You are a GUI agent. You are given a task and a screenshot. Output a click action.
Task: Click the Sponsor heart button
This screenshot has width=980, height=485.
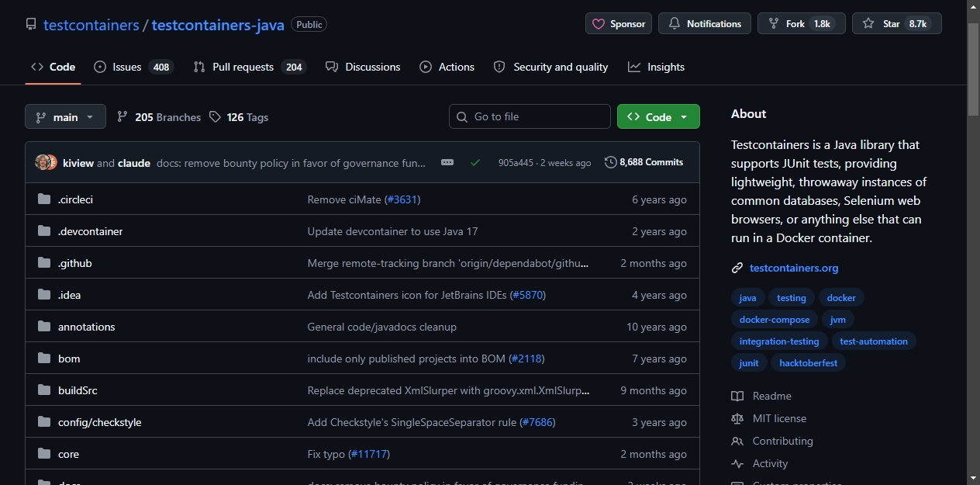[x=619, y=24]
